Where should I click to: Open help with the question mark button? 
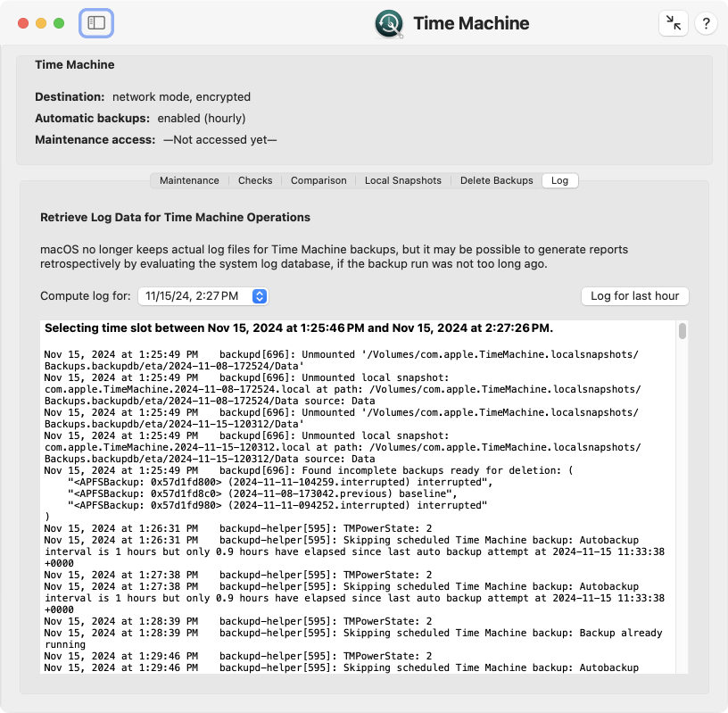tap(706, 23)
